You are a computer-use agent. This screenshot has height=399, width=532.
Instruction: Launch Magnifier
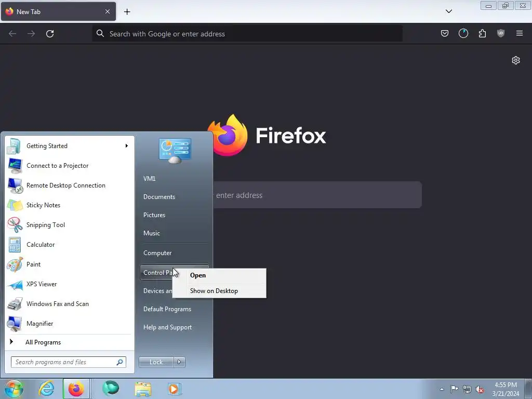coord(70,323)
